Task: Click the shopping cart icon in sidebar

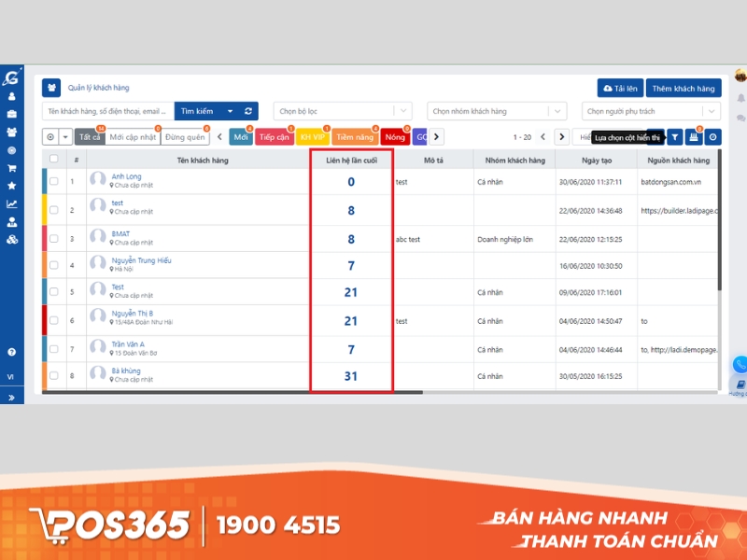Action: click(12, 169)
